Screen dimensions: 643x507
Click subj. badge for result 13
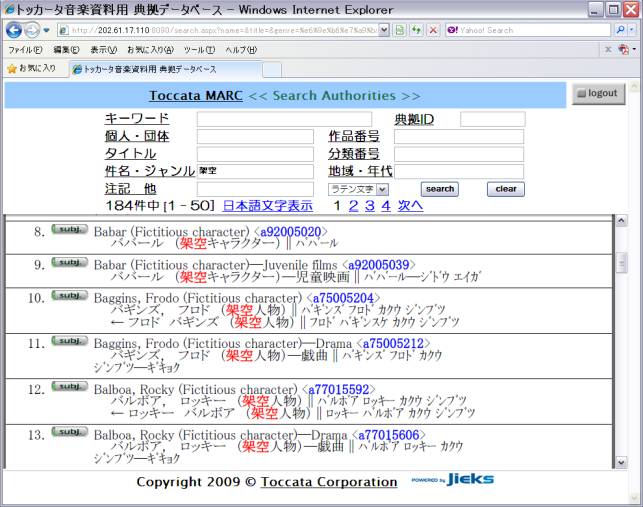(69, 432)
